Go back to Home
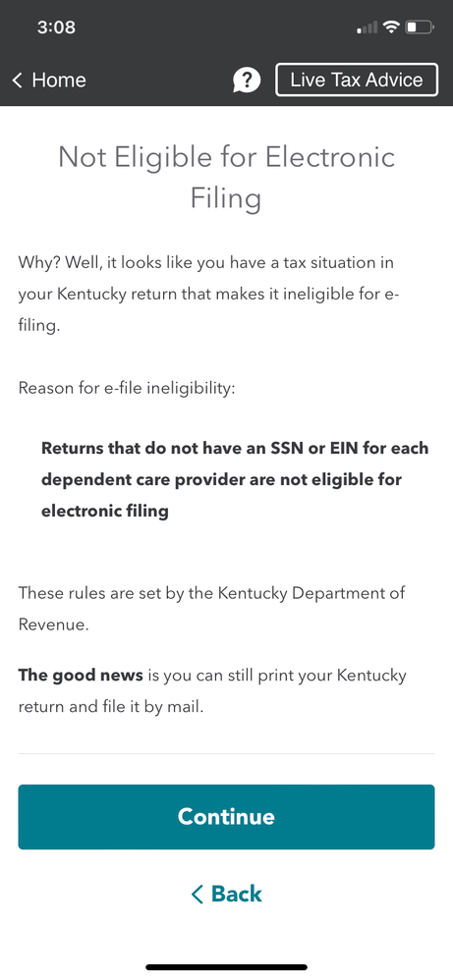This screenshot has width=453, height=980. pos(49,80)
